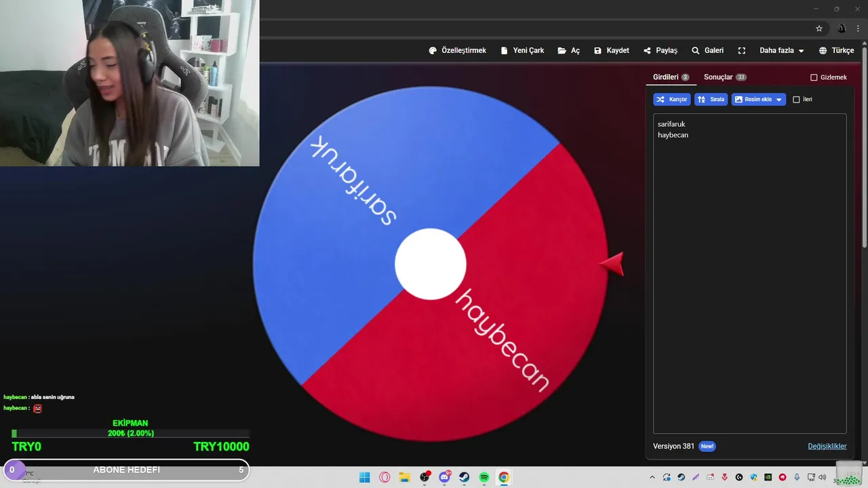The image size is (868, 488).
Task: Click the EKİPMAN donation goal progress bar
Action: tap(130, 433)
